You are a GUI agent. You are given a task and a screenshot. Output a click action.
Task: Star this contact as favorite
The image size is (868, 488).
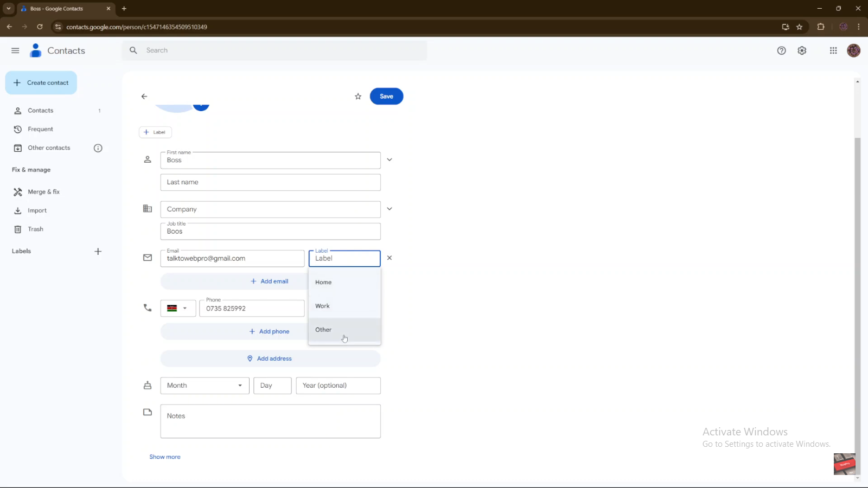(358, 97)
